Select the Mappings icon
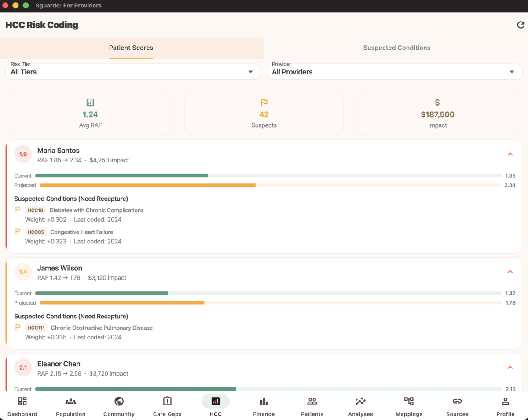 click(409, 402)
